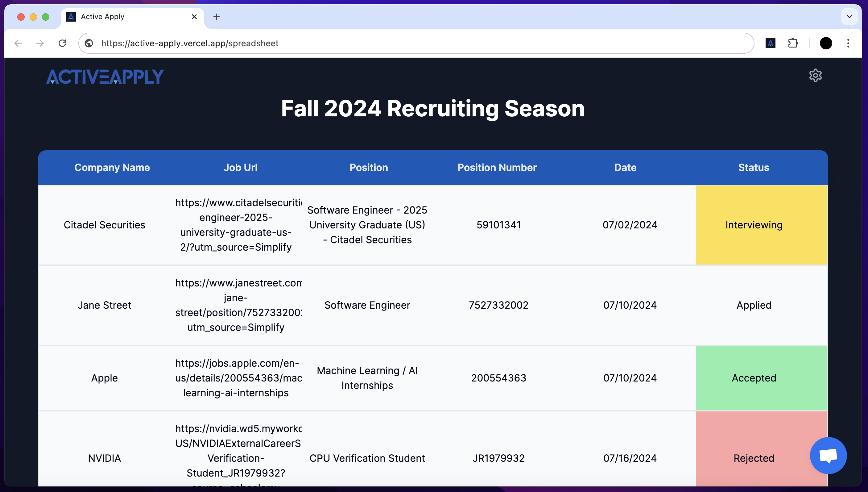Expand the tab search chevron
Image resolution: width=868 pixels, height=492 pixels.
pyautogui.click(x=849, y=17)
